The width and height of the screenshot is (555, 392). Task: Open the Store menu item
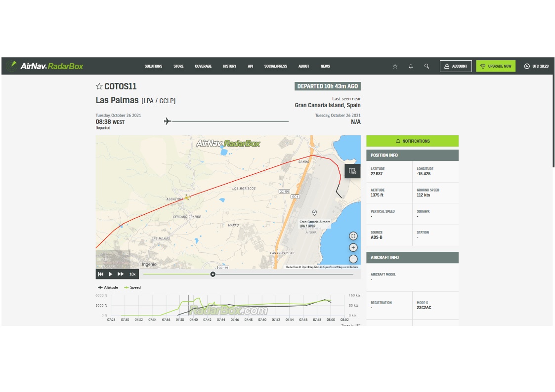pyautogui.click(x=178, y=66)
